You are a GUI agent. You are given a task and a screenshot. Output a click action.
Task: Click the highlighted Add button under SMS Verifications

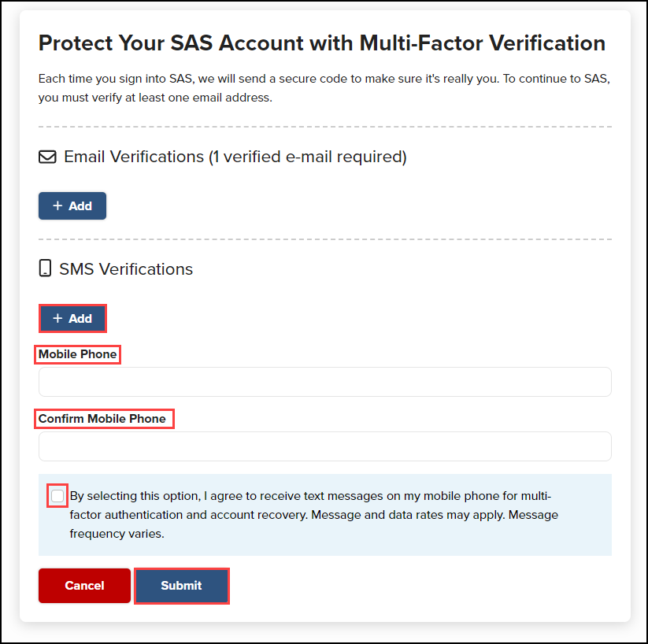tap(72, 318)
